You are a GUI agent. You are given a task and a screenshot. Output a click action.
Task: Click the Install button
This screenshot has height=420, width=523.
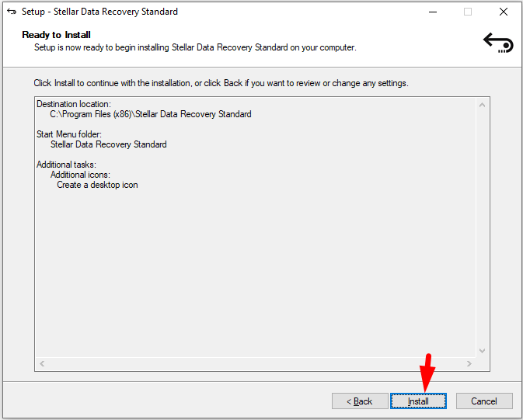418,401
